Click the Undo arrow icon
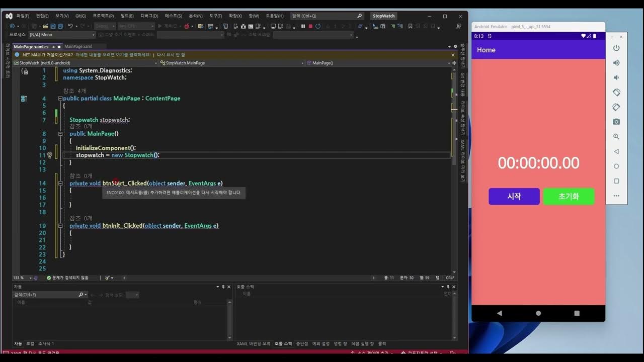Image resolution: width=644 pixels, height=362 pixels. (70, 26)
